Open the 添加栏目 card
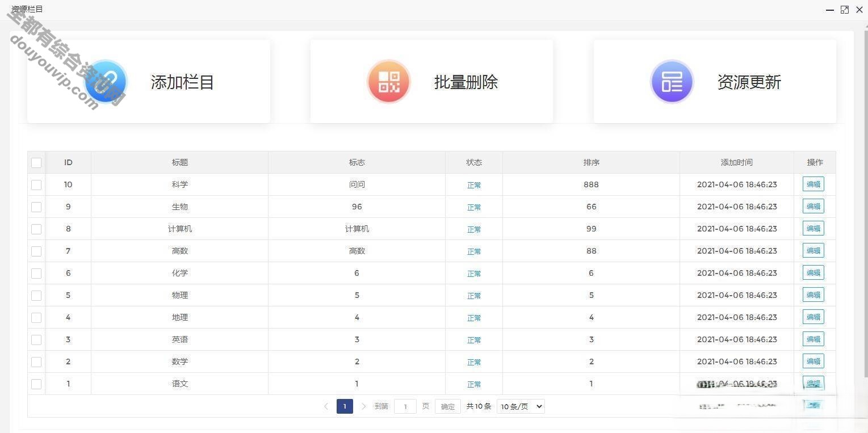Image resolution: width=868 pixels, height=433 pixels. pos(149,81)
